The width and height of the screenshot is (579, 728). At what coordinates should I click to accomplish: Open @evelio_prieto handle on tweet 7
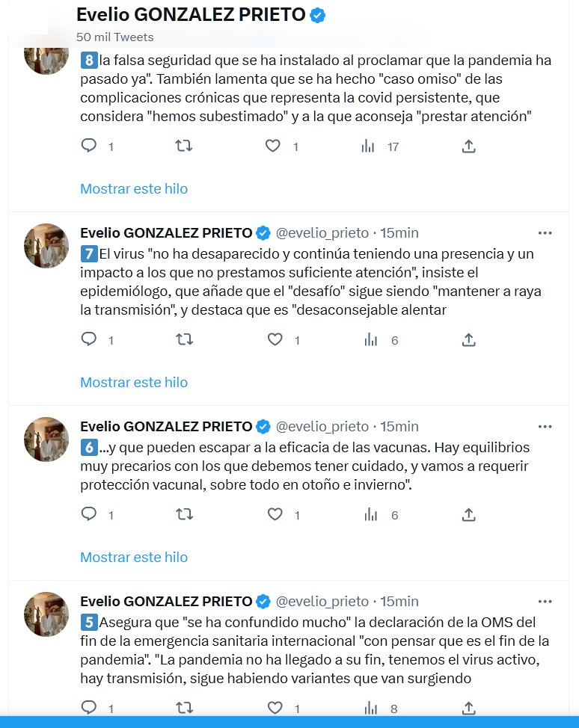tap(322, 232)
